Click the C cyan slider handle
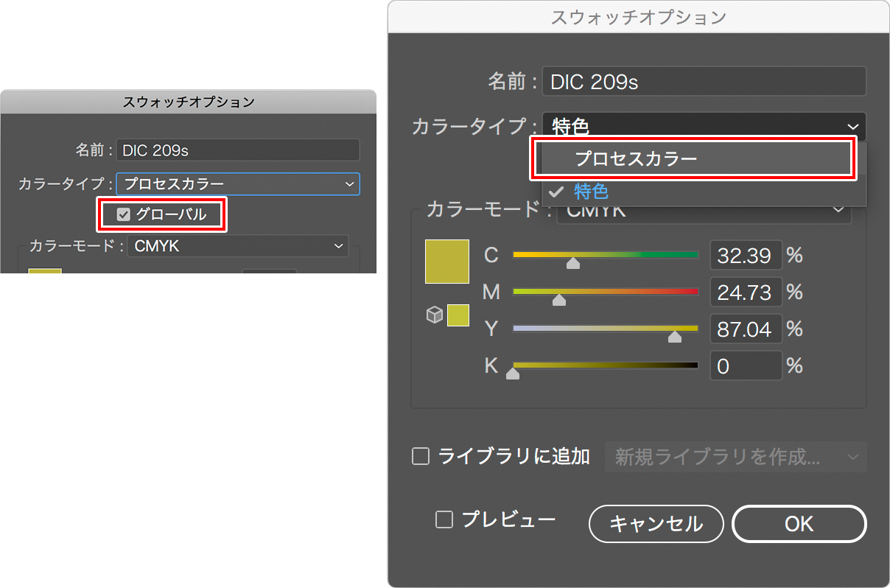The height and width of the screenshot is (588, 890). pyautogui.click(x=573, y=263)
